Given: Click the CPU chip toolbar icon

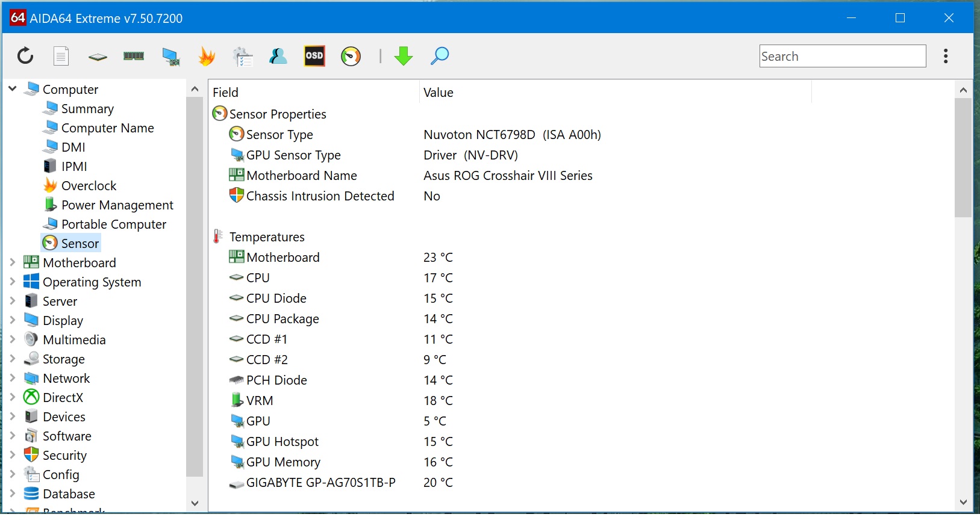Looking at the screenshot, I should coord(98,57).
